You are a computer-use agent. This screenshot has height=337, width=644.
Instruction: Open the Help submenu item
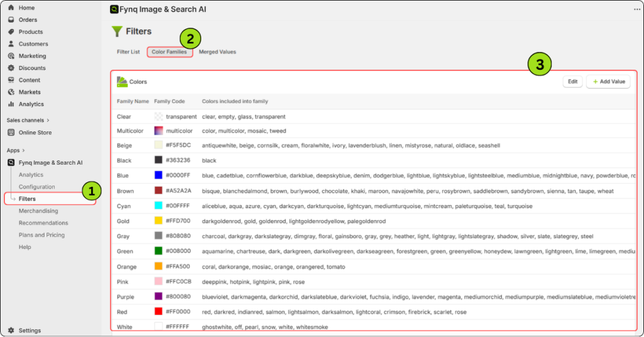click(25, 247)
